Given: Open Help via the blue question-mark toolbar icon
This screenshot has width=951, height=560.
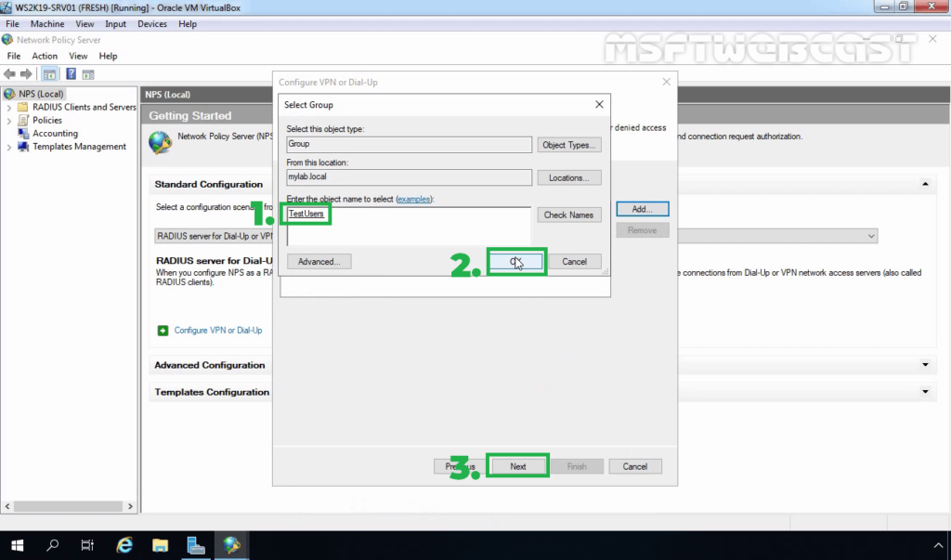Looking at the screenshot, I should point(71,74).
